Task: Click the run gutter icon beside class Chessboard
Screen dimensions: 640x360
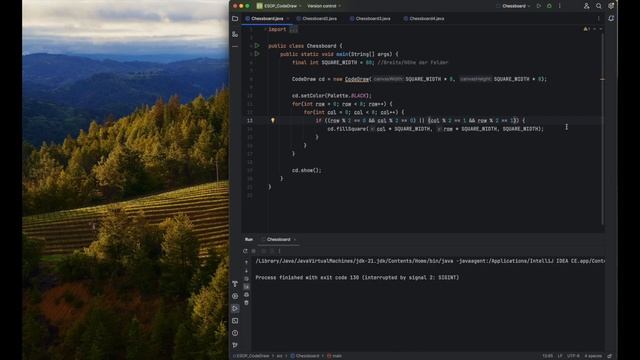Action: pyautogui.click(x=257, y=46)
